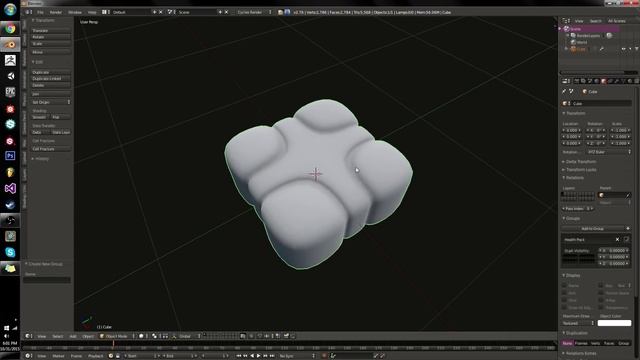Toggle X-Ray display checkbox
640x360 pixels.
coord(601,300)
